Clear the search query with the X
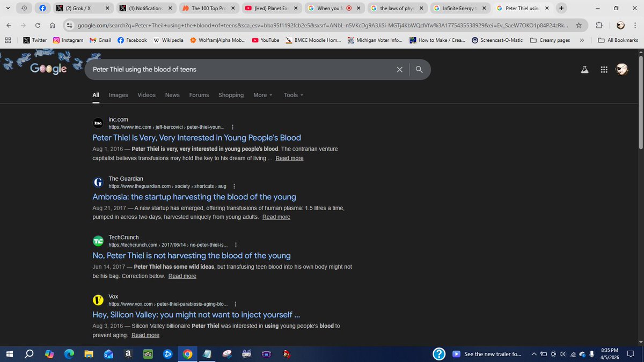Viewport: 644px width, 362px height. 399,69
